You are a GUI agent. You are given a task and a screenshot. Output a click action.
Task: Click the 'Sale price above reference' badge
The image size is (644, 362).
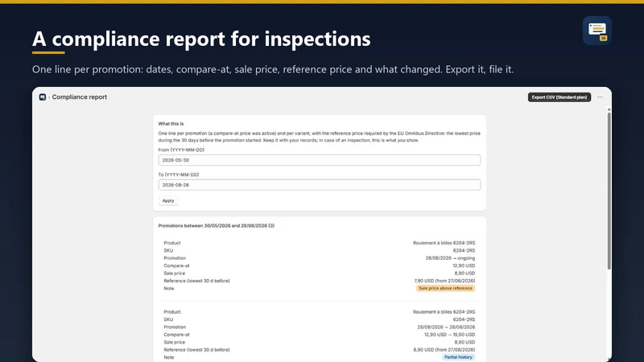[446, 288]
